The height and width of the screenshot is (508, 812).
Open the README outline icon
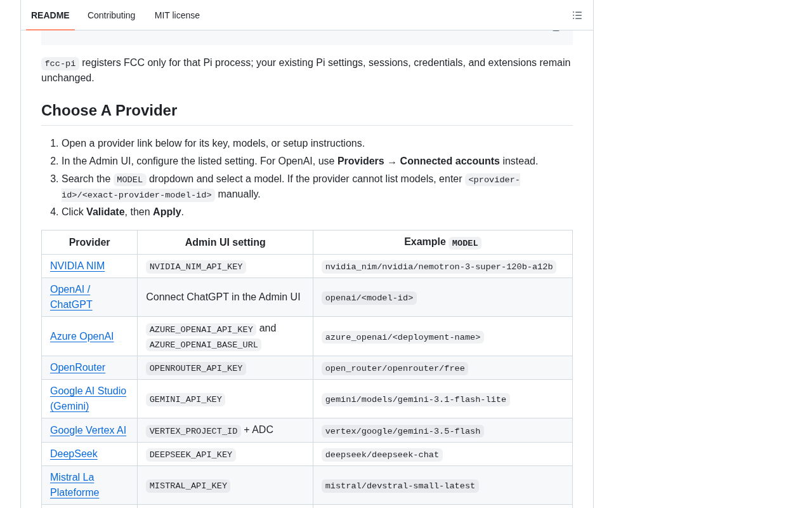click(x=577, y=15)
